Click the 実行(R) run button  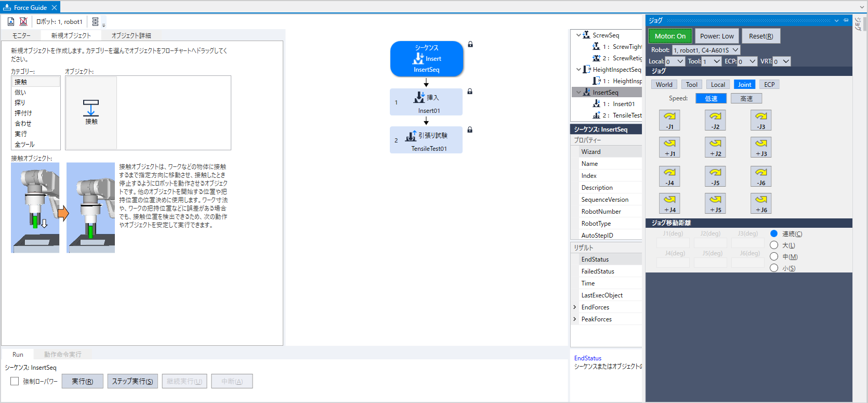pos(83,381)
